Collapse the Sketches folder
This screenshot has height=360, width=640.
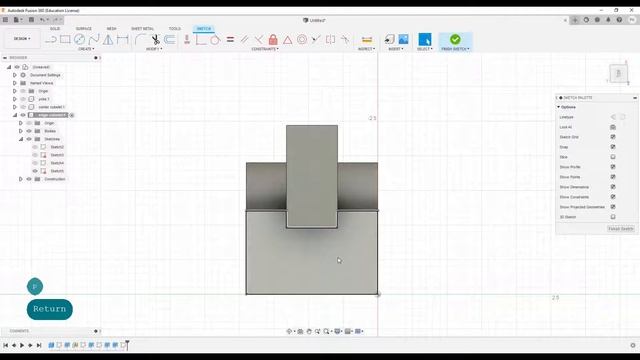pyautogui.click(x=21, y=139)
